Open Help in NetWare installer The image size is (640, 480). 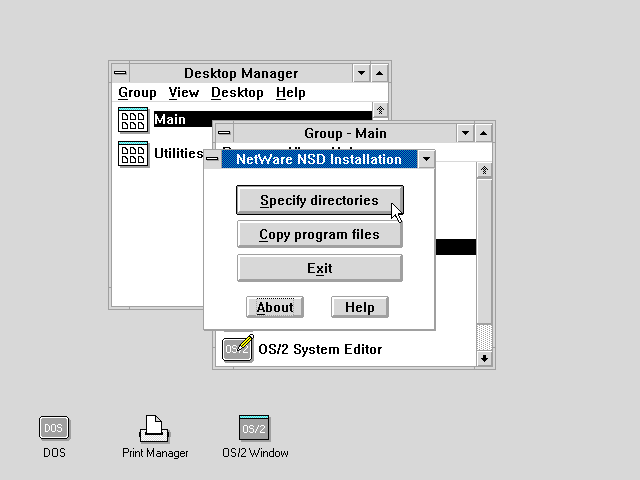(x=360, y=307)
